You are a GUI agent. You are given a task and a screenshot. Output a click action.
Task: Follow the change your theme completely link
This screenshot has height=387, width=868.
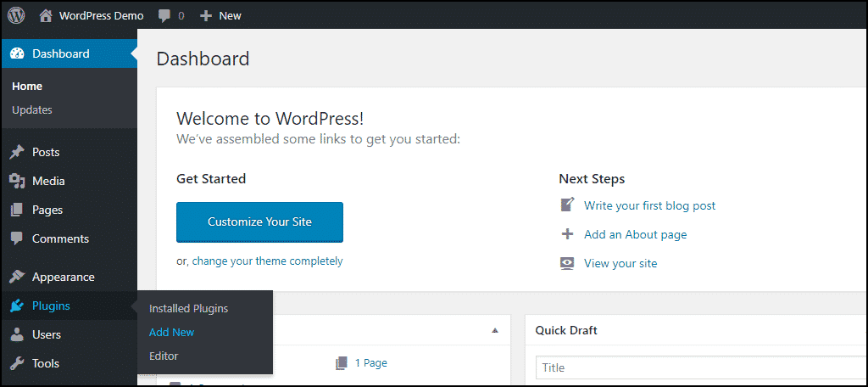point(267,261)
